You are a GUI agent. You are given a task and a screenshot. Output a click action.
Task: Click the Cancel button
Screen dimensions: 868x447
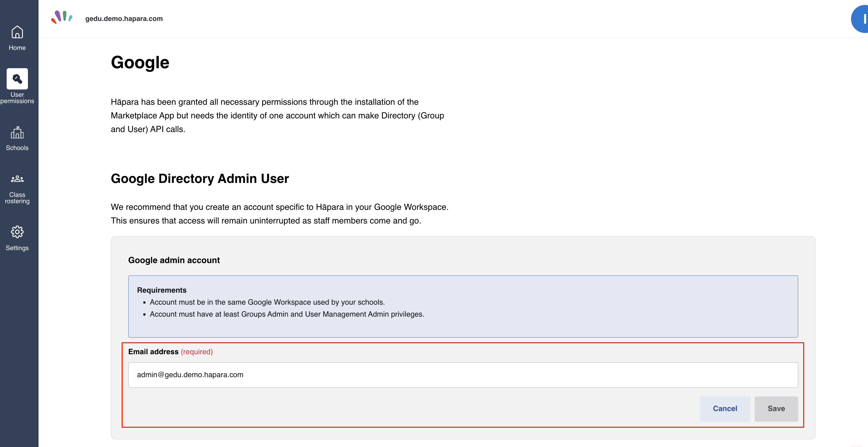[x=725, y=408]
